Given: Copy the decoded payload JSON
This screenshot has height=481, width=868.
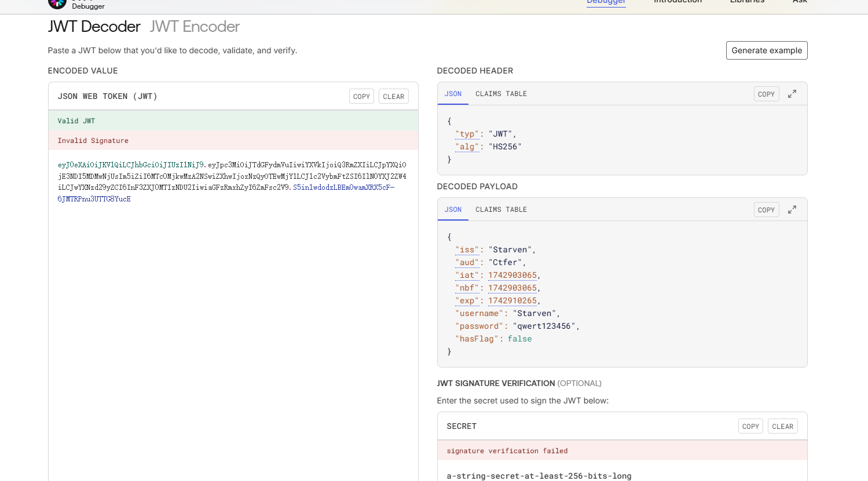Looking at the screenshot, I should (x=766, y=210).
